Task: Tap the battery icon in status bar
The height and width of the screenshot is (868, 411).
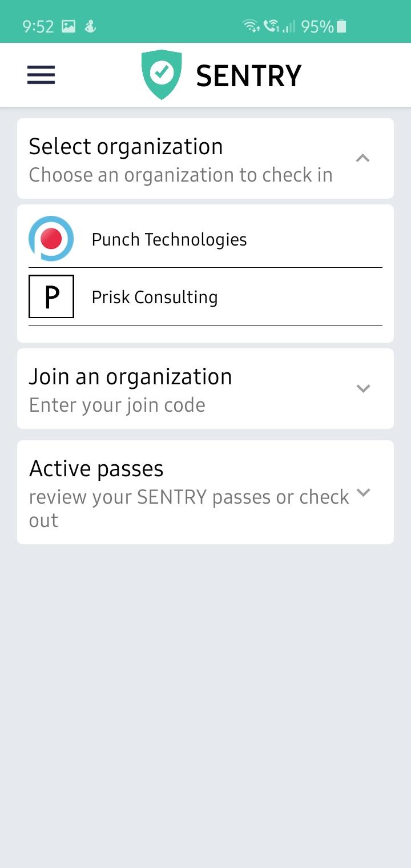Action: tap(341, 26)
